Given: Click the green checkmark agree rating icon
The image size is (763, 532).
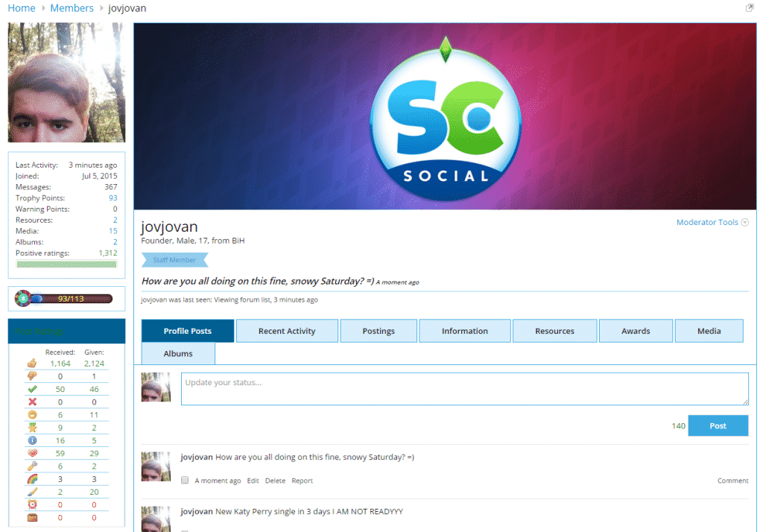Looking at the screenshot, I should tap(32, 389).
